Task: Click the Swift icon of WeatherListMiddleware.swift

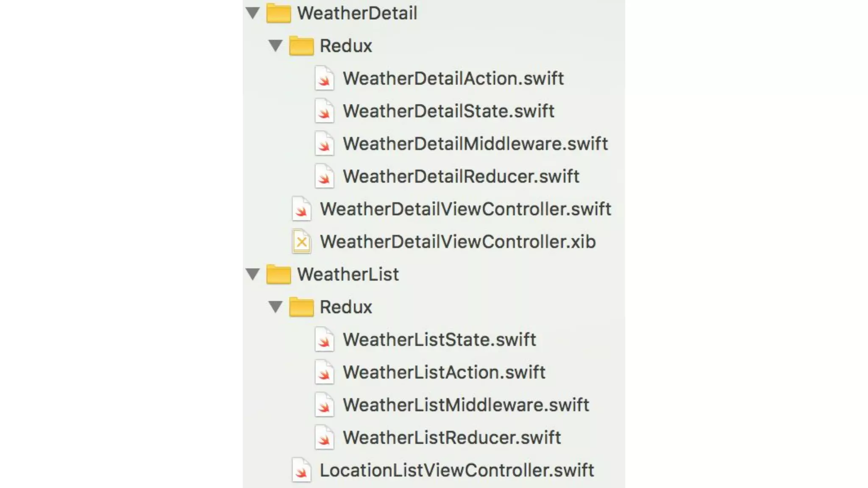Action: click(x=324, y=405)
